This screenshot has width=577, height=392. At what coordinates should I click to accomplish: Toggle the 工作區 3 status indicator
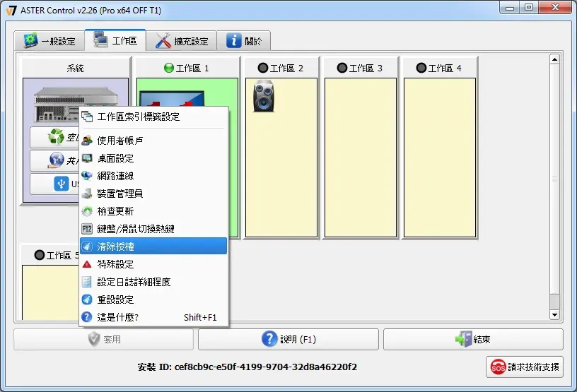(342, 68)
